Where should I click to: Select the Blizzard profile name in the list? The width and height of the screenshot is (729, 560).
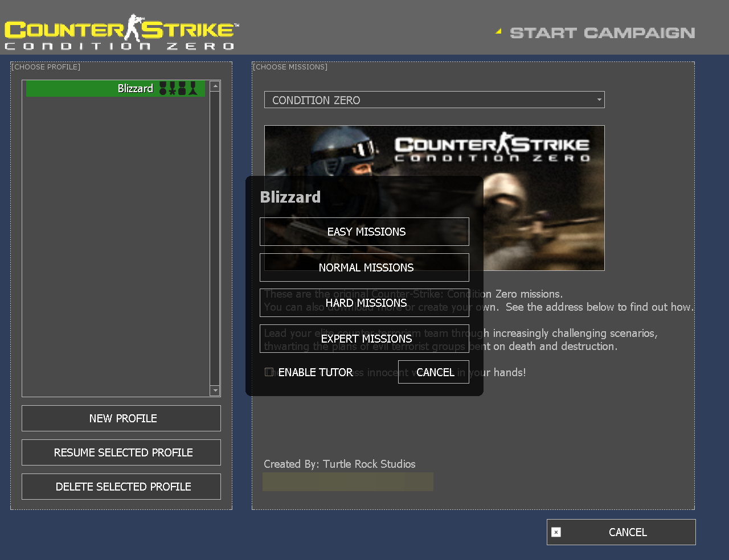tap(136, 88)
